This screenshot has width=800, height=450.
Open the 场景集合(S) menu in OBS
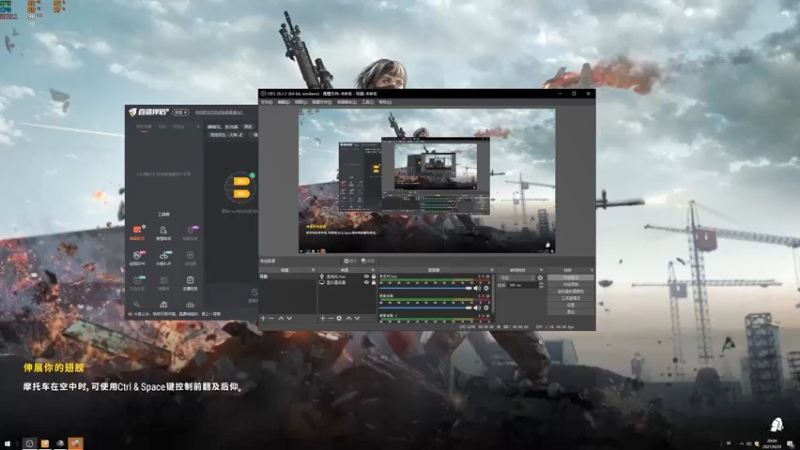point(346,102)
